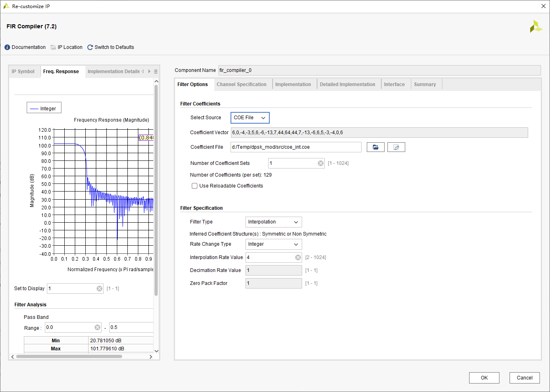Click the Number of Coefficient Sets input
Image resolution: width=550 pixels, height=392 pixels.
pyautogui.click(x=296, y=163)
